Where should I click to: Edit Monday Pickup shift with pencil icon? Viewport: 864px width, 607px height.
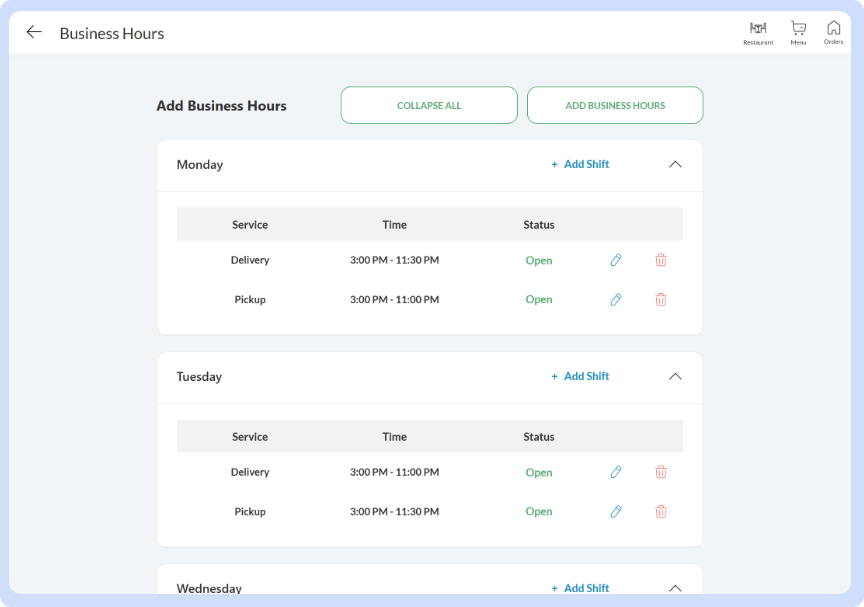[x=616, y=299]
